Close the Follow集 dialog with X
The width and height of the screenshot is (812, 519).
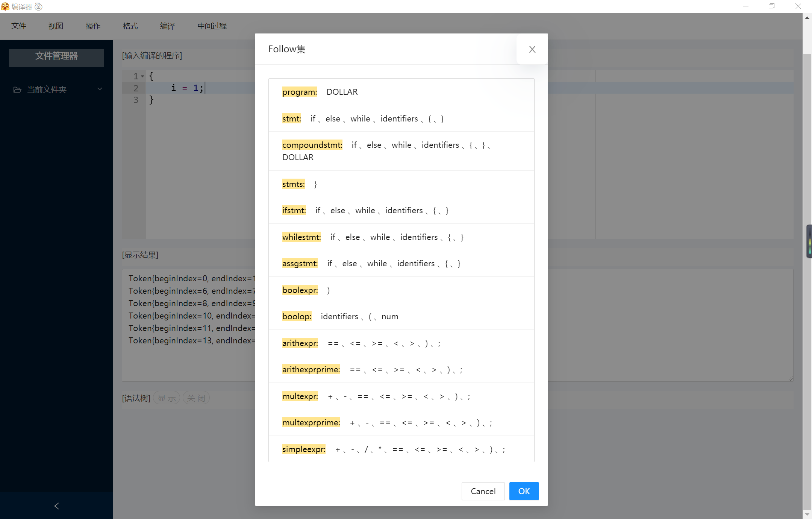532,49
